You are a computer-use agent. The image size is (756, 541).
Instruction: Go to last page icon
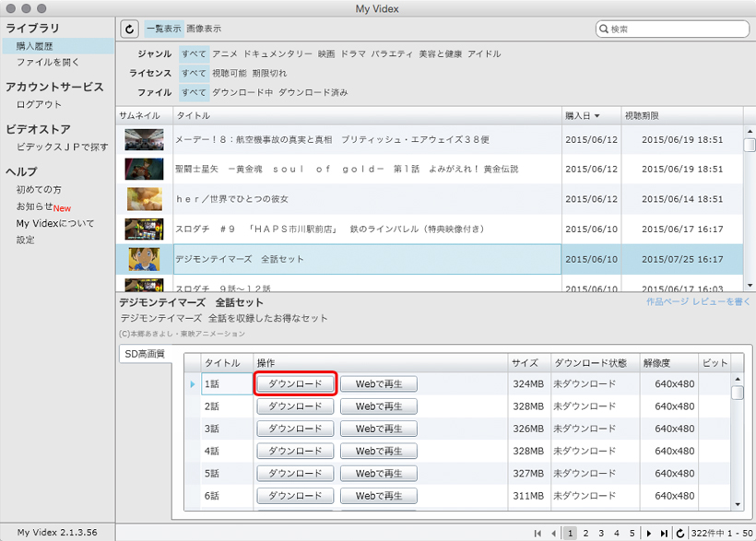[664, 533]
